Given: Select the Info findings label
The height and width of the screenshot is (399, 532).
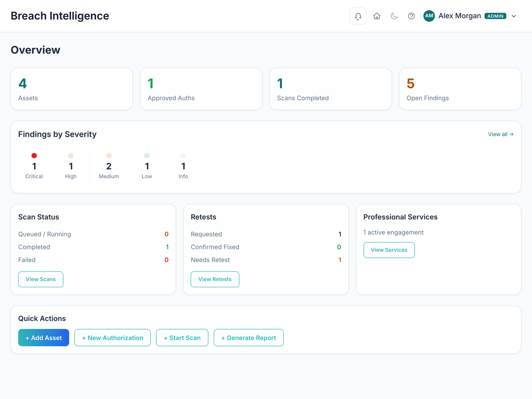Looking at the screenshot, I should pos(183,176).
